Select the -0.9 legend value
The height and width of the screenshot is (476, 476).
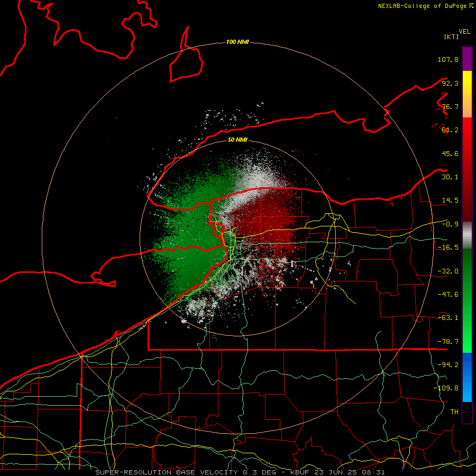click(x=450, y=224)
